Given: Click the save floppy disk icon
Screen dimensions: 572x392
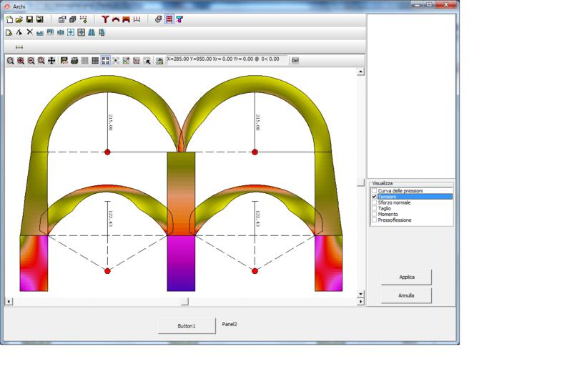Looking at the screenshot, I should [x=29, y=19].
